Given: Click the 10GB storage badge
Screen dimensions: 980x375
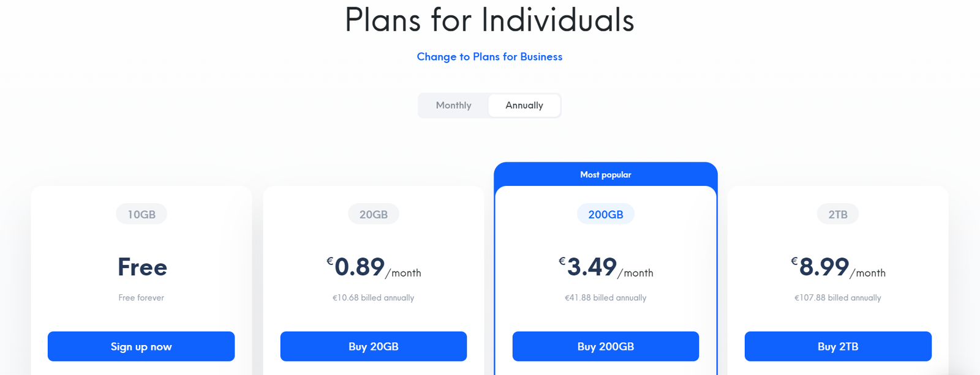Looking at the screenshot, I should 141,215.
